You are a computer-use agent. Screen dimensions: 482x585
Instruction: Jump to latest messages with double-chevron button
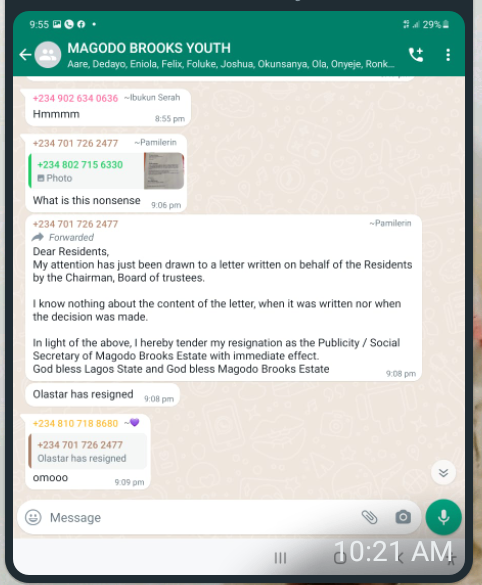[443, 473]
